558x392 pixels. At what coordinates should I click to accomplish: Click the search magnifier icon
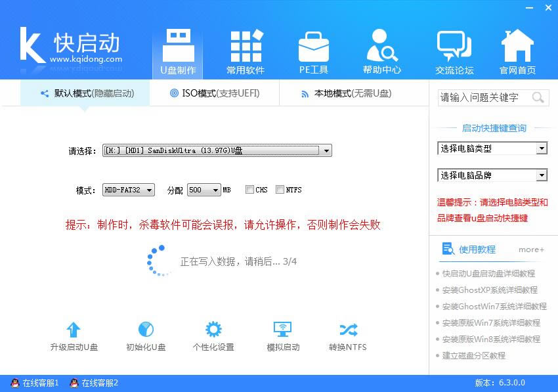pyautogui.click(x=538, y=97)
